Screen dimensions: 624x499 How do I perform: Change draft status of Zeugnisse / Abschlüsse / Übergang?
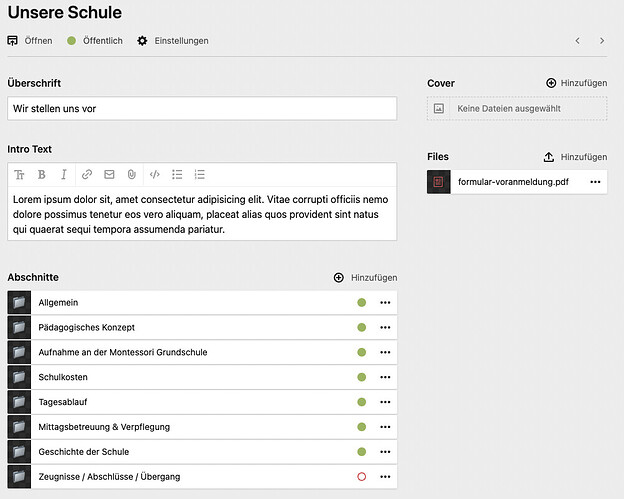[x=362, y=477]
